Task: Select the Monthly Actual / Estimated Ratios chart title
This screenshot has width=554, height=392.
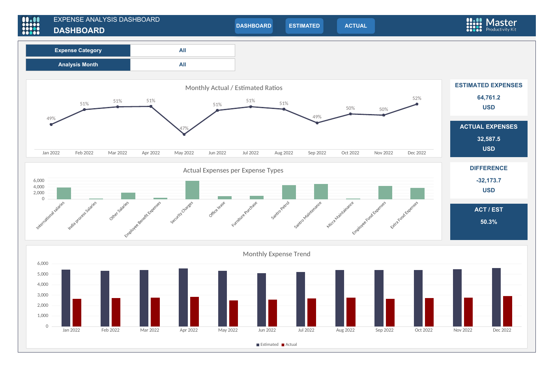Action: pyautogui.click(x=234, y=88)
